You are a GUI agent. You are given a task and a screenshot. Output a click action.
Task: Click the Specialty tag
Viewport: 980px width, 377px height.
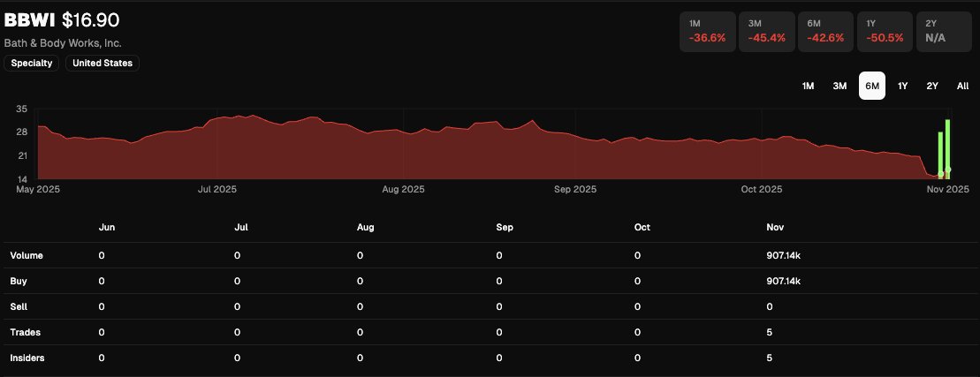[x=32, y=63]
